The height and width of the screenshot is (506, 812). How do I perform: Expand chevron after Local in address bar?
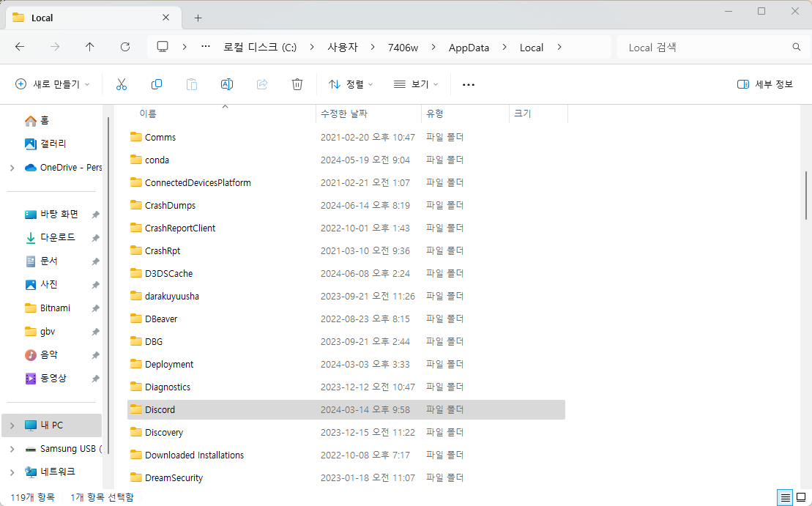click(x=559, y=47)
